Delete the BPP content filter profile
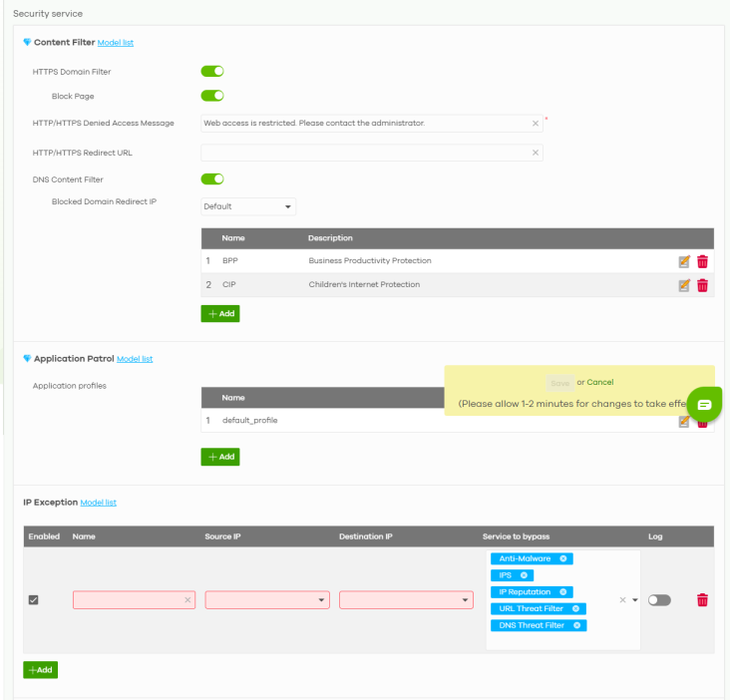Screen dimensions: 730x700 [702, 261]
